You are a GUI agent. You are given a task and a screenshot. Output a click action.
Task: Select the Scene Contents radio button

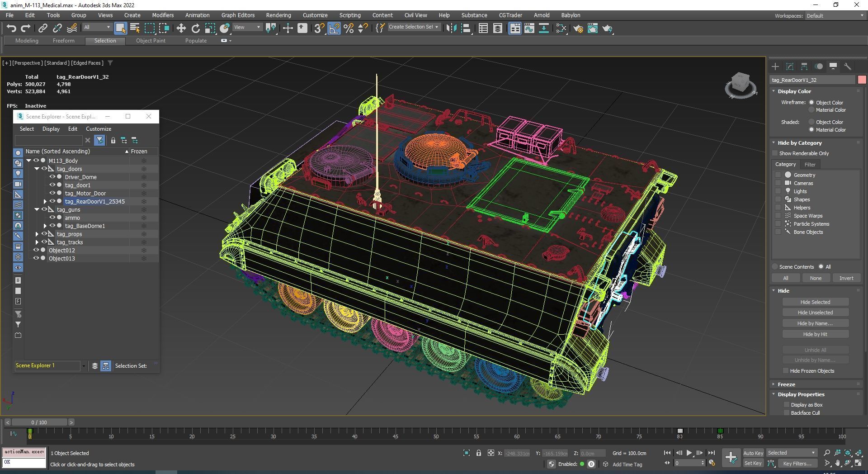[775, 267]
